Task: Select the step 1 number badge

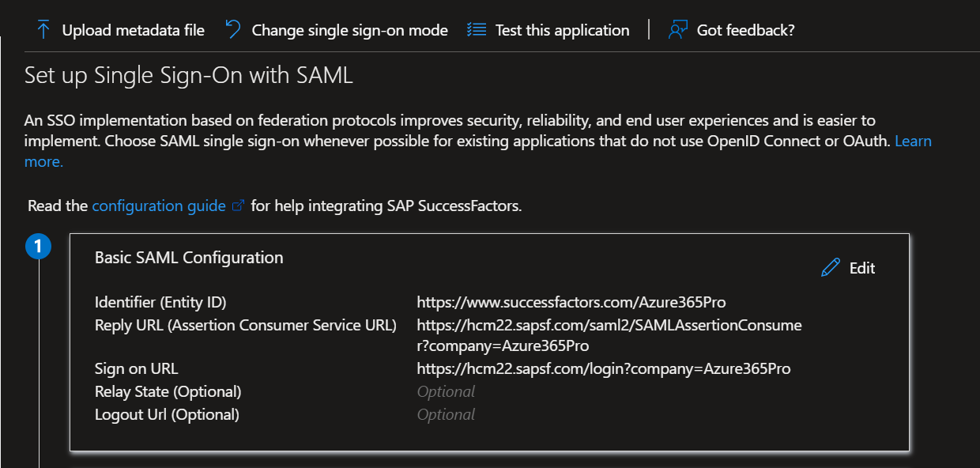Action: 38,247
